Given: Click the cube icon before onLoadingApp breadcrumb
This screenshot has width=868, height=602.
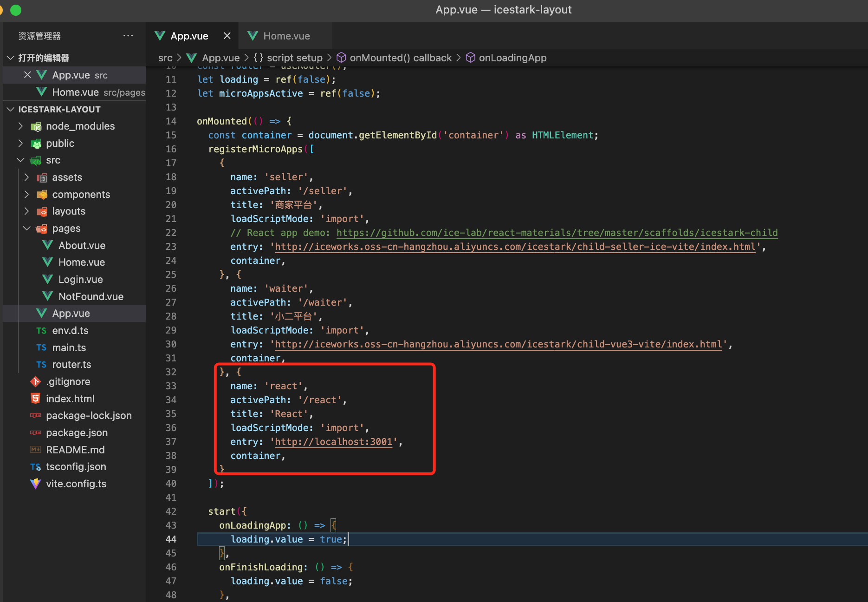Looking at the screenshot, I should (471, 58).
